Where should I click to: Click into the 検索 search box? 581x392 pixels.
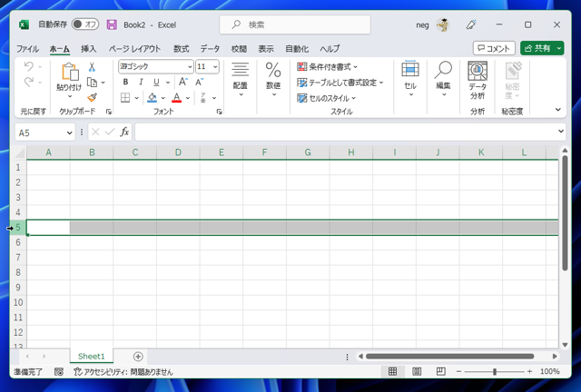pyautogui.click(x=295, y=24)
